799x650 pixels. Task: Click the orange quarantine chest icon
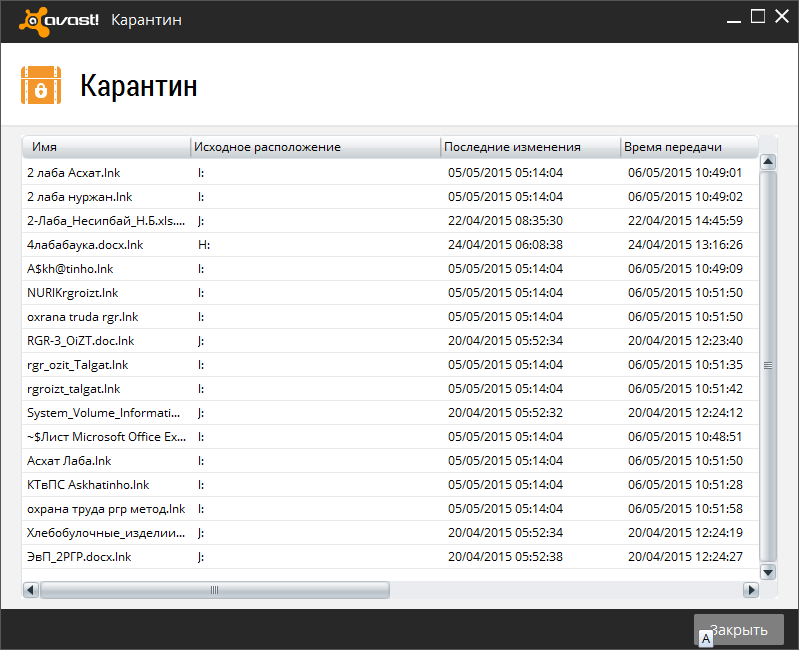41,85
